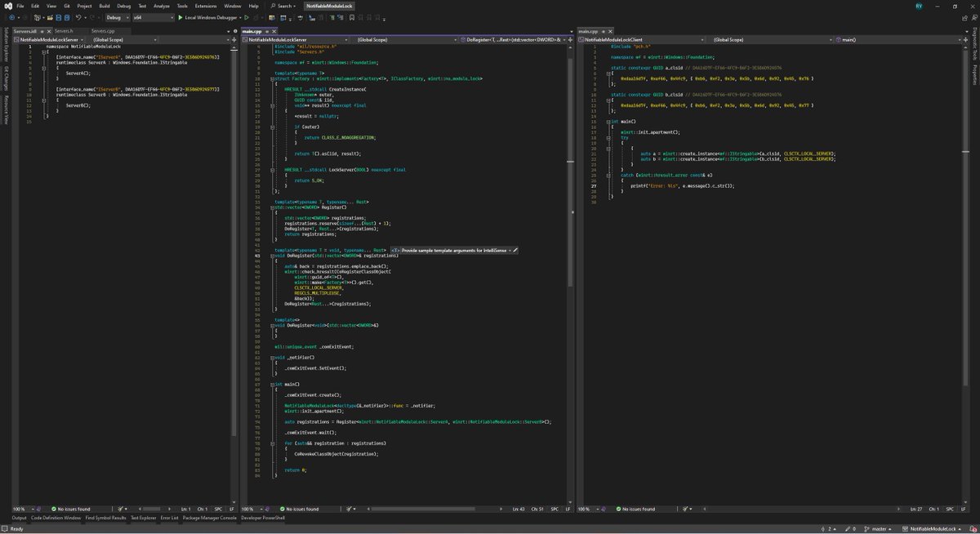Screen dimensions: 980x534
Task: Click the right pane 'Ln: 27' indicator
Action: [x=916, y=509]
